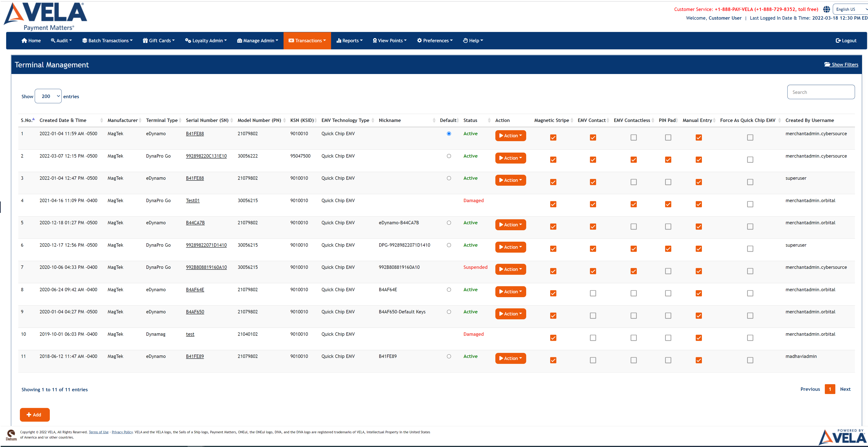Click the View Points menu icon
Screen dimensions: 868x447
pos(374,40)
